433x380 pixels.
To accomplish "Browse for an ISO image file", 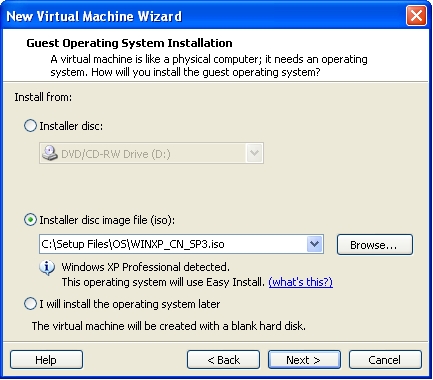I will pos(375,245).
